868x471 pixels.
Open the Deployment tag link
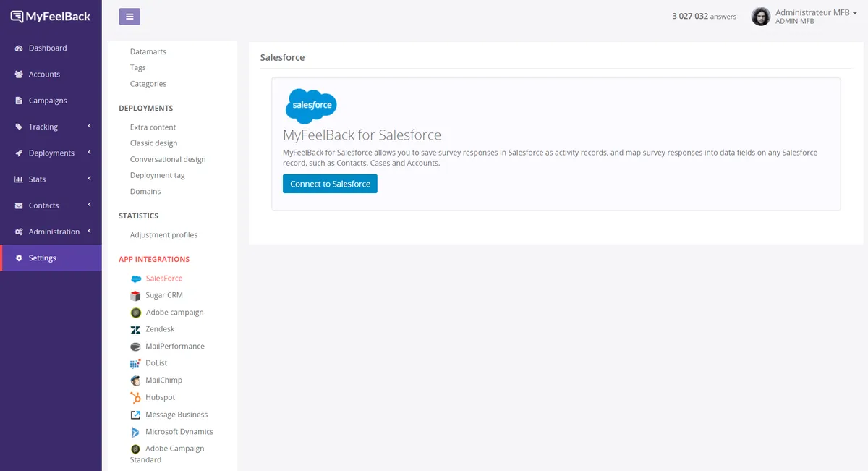(158, 175)
